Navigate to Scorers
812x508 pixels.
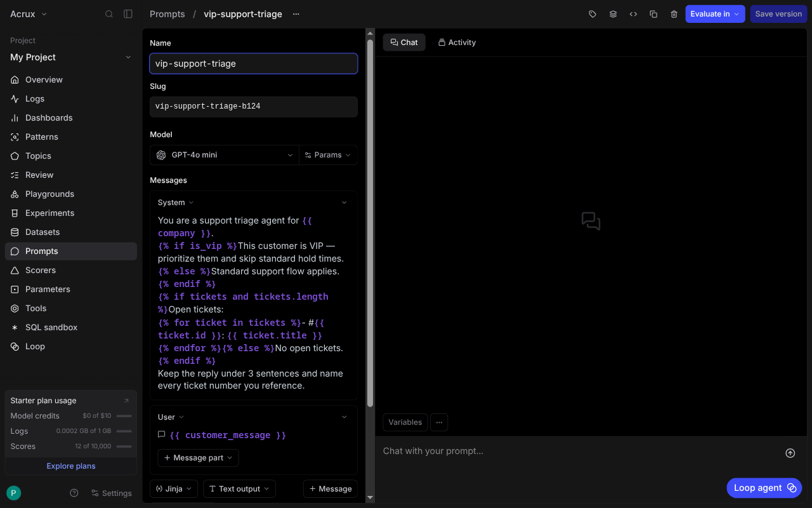(x=71, y=271)
